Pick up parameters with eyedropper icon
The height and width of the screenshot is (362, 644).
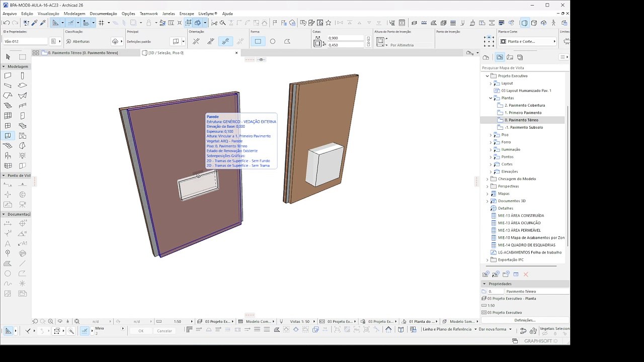click(34, 23)
